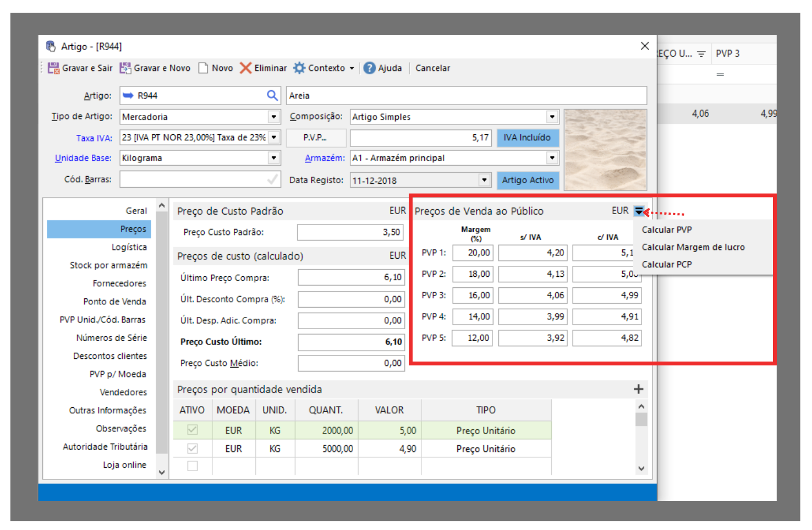Click the magnifier search icon in Artigo field

point(272,96)
